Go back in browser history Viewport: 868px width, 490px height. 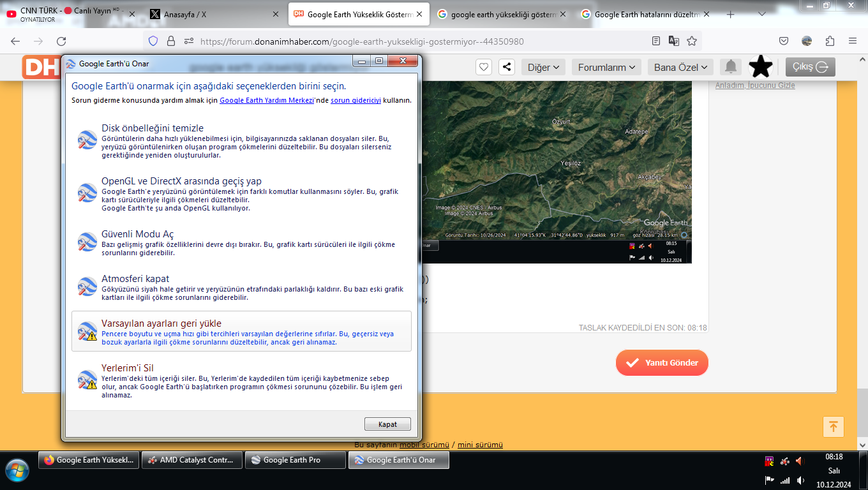click(15, 41)
